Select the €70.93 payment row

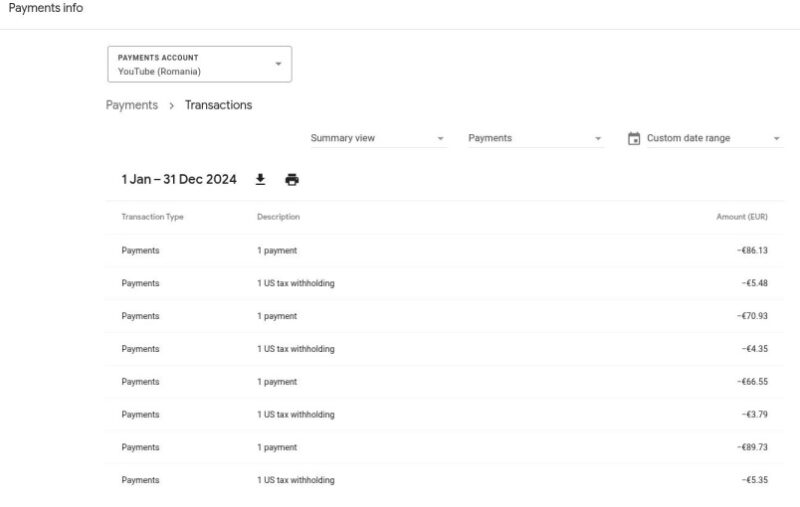click(444, 316)
